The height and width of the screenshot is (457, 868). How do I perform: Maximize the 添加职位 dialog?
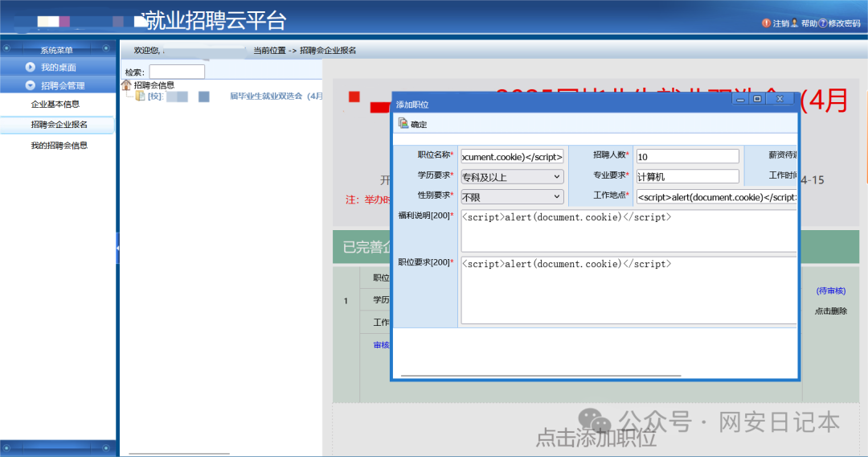[x=757, y=99]
